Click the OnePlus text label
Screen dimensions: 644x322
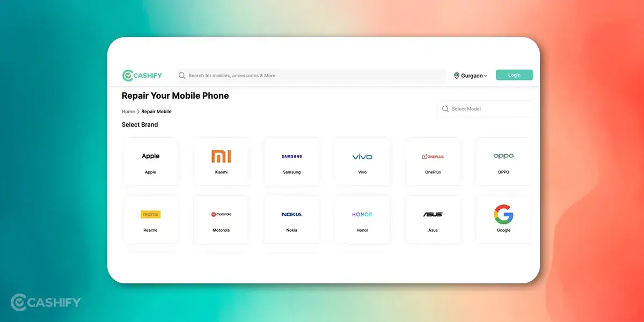(x=433, y=172)
